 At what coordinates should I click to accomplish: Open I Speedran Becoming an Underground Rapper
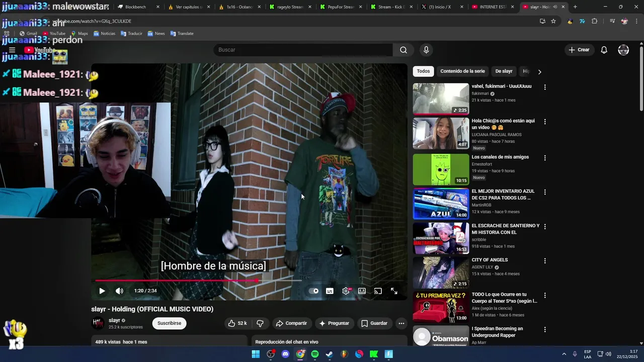(x=497, y=332)
